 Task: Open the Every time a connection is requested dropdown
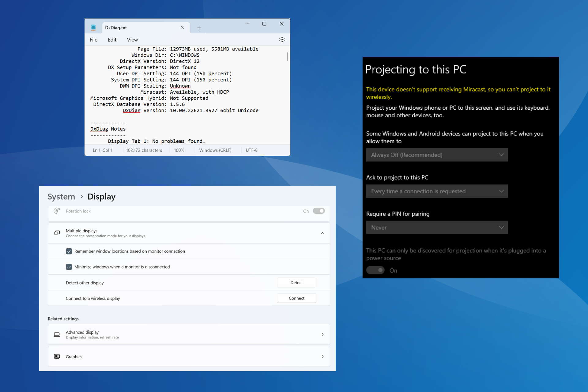click(x=437, y=191)
